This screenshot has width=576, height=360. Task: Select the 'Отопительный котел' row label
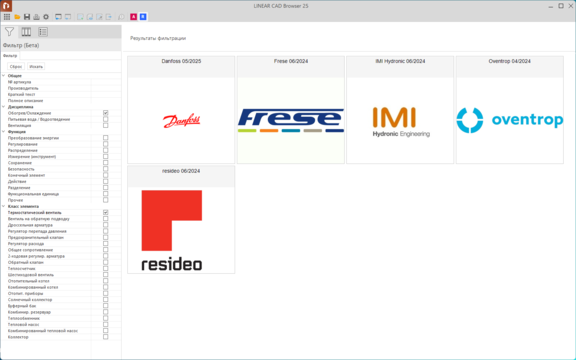tap(29, 281)
